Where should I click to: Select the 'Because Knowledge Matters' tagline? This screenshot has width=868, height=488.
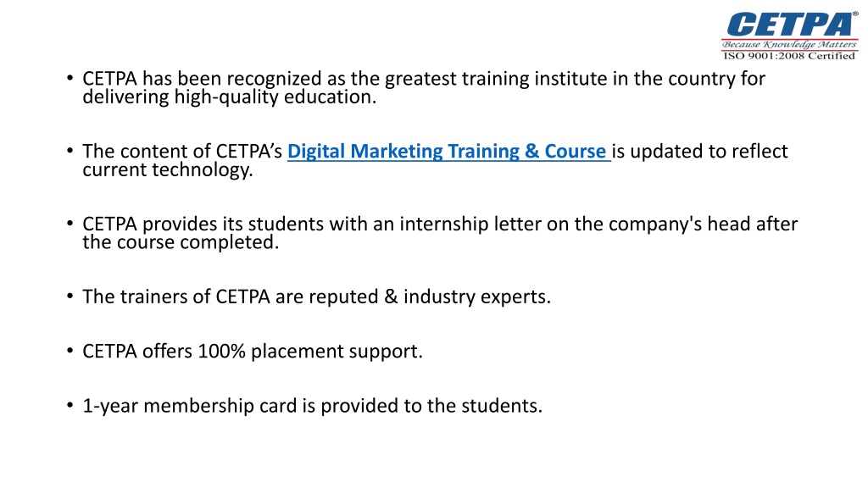point(789,44)
